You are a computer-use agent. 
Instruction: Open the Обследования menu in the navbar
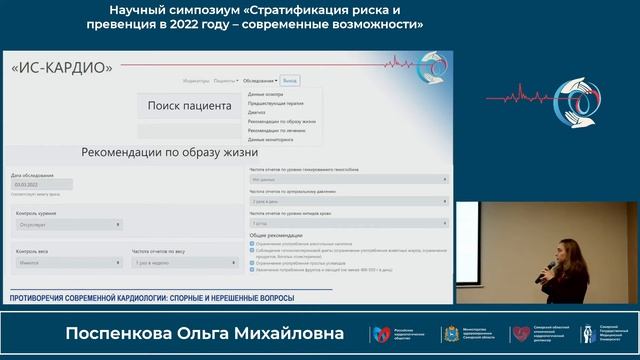pyautogui.click(x=260, y=81)
